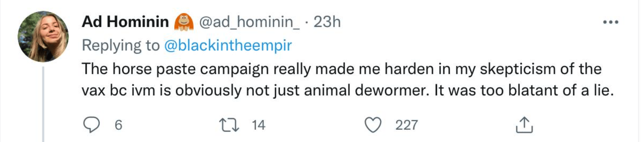Viewport: 644px width, 142px height.
Task: Click the 'Replying to' label
Action: coord(121,46)
